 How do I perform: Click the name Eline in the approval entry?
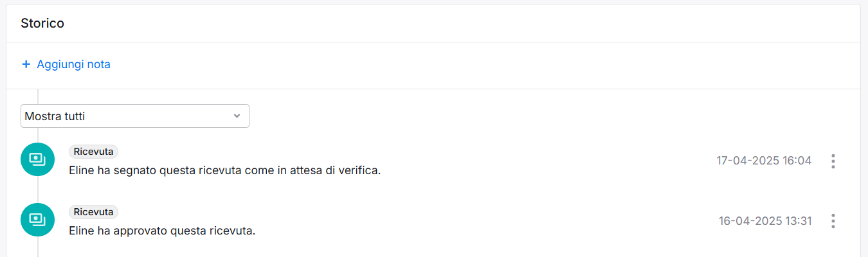click(82, 231)
